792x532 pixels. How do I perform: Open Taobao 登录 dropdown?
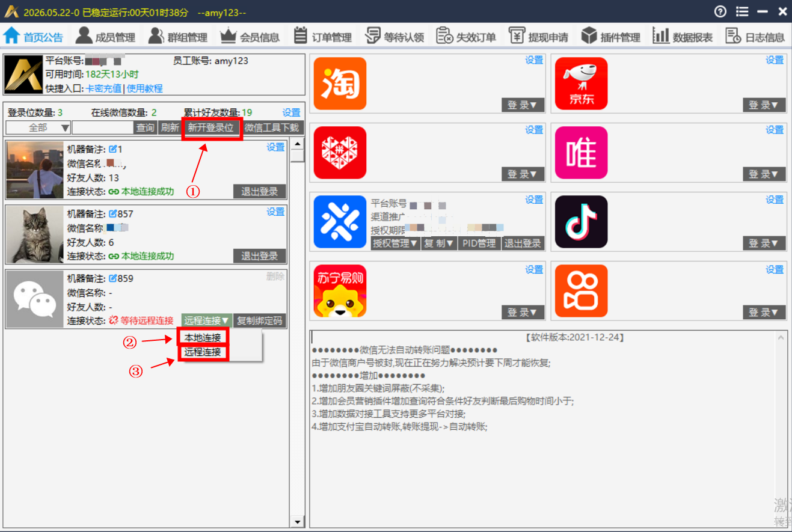[x=523, y=105]
